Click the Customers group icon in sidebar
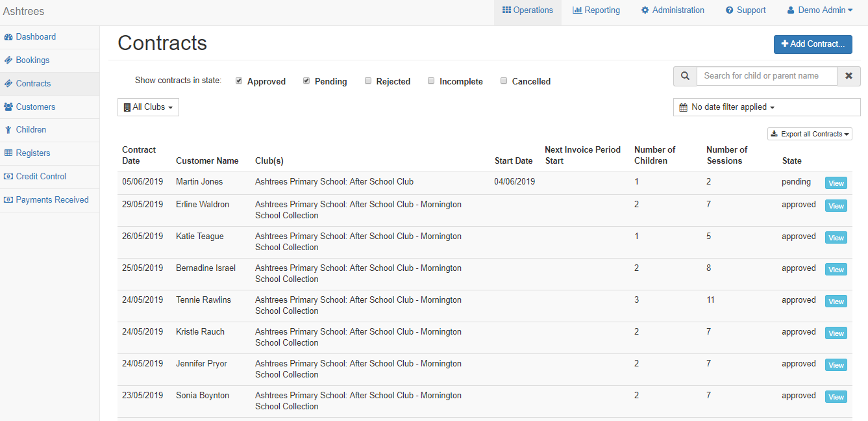This screenshot has width=868, height=421. tap(8, 107)
